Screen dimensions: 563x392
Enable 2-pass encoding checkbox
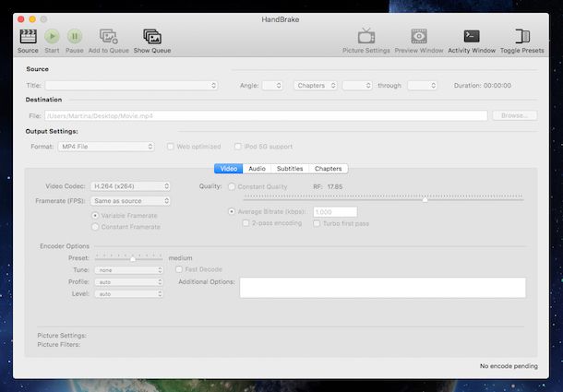point(246,223)
